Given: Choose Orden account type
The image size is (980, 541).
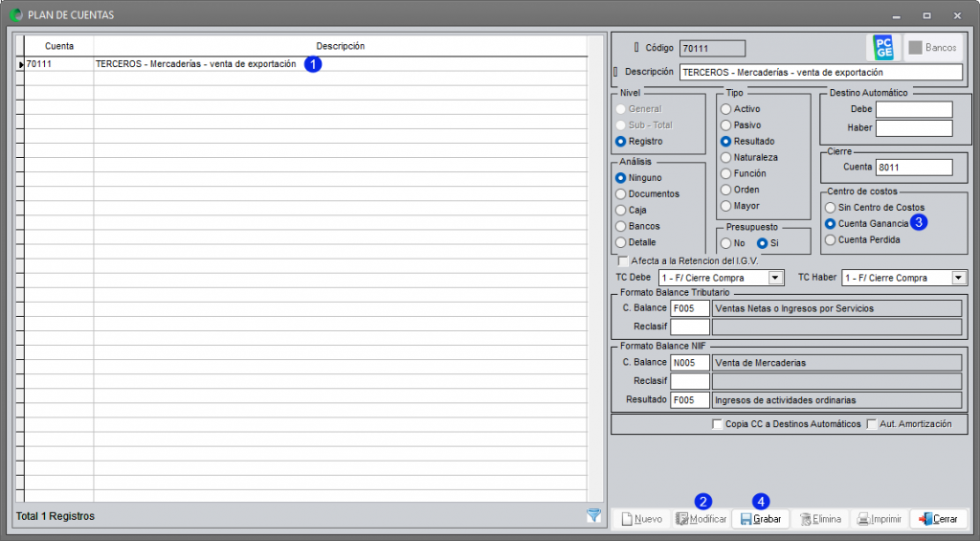Looking at the screenshot, I should pos(725,190).
